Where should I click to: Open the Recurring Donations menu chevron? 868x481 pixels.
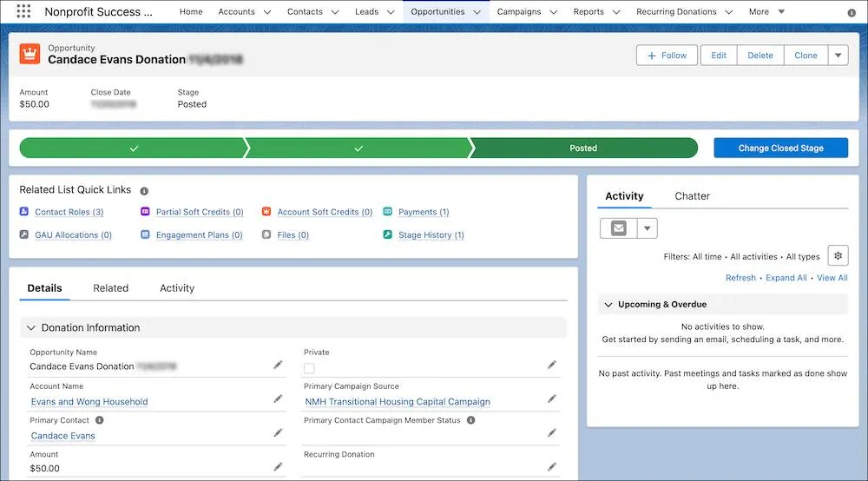click(x=729, y=11)
